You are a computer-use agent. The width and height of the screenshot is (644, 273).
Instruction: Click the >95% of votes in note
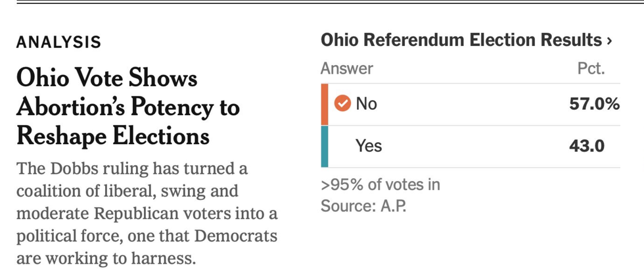(380, 184)
